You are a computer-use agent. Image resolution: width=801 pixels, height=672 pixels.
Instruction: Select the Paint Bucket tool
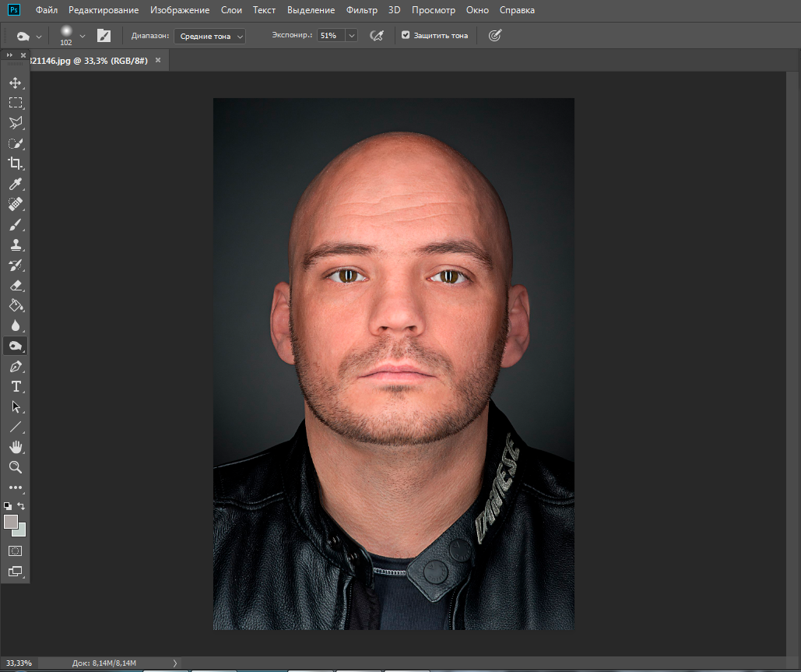pyautogui.click(x=16, y=305)
